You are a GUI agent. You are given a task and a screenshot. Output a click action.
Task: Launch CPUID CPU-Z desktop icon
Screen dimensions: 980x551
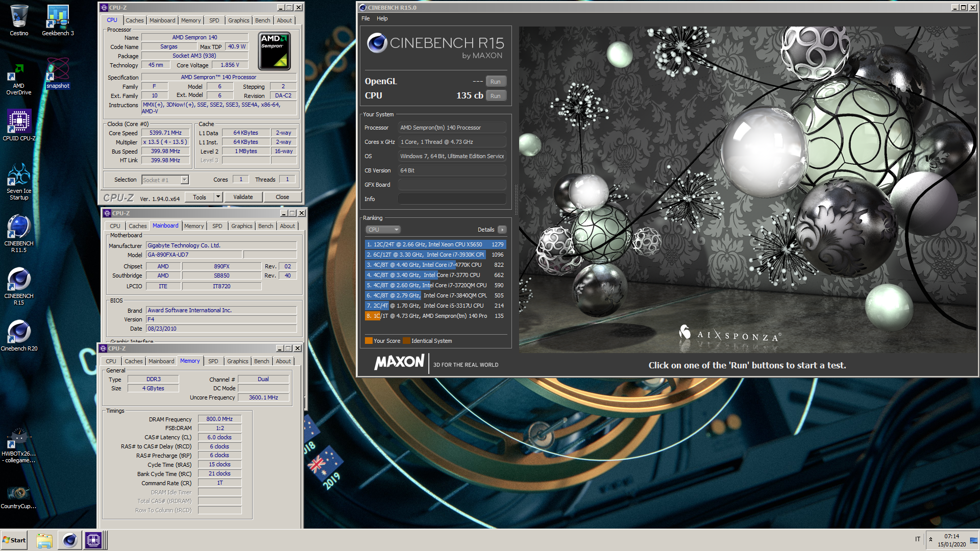19,125
